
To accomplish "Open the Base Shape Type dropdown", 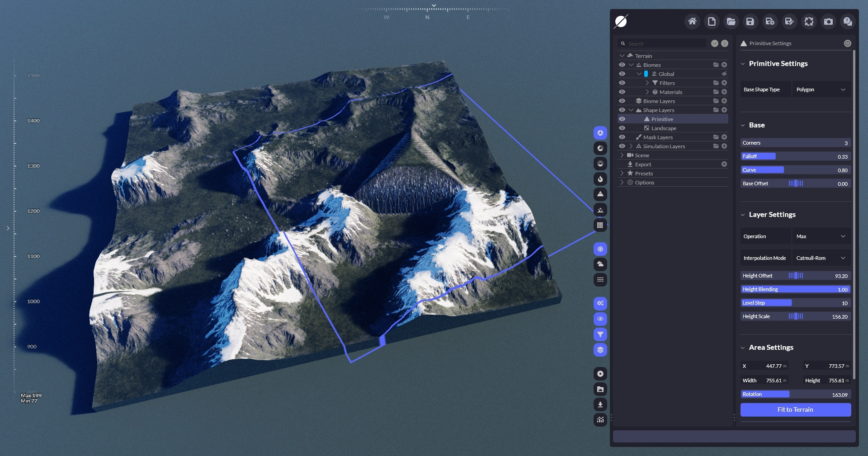I will (x=821, y=89).
